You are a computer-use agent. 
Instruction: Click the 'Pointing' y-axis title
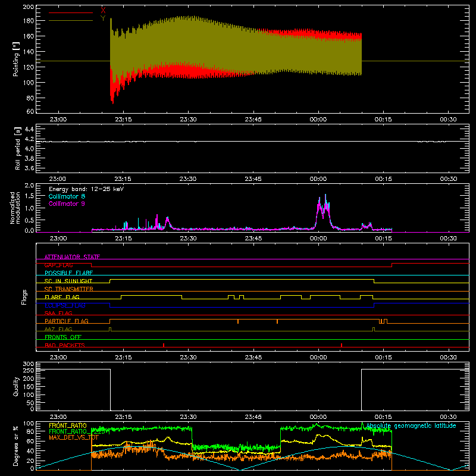[x=16, y=59]
